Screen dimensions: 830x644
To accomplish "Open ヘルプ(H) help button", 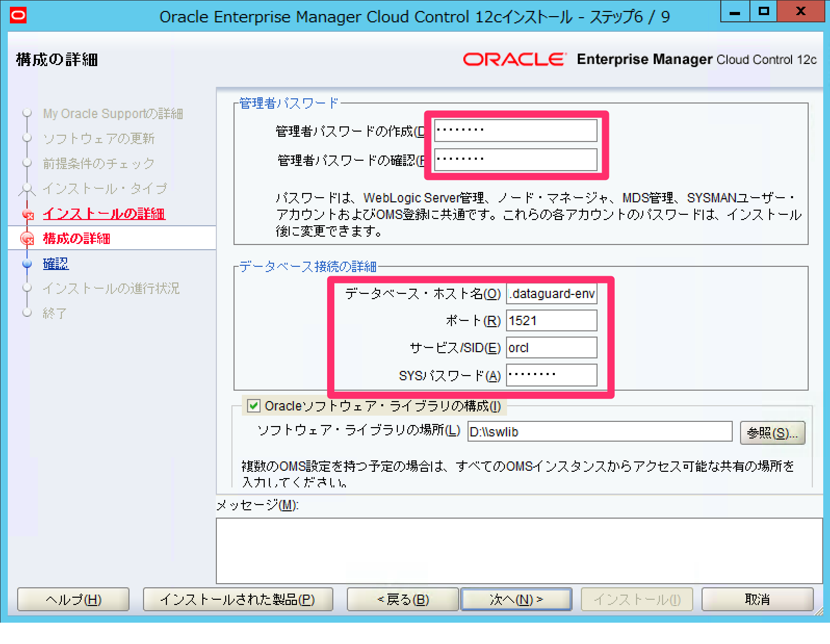I will 73,599.
